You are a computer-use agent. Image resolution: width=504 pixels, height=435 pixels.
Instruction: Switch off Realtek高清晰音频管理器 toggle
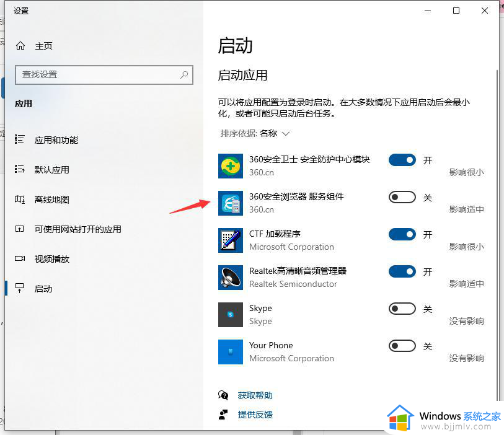[x=402, y=271]
